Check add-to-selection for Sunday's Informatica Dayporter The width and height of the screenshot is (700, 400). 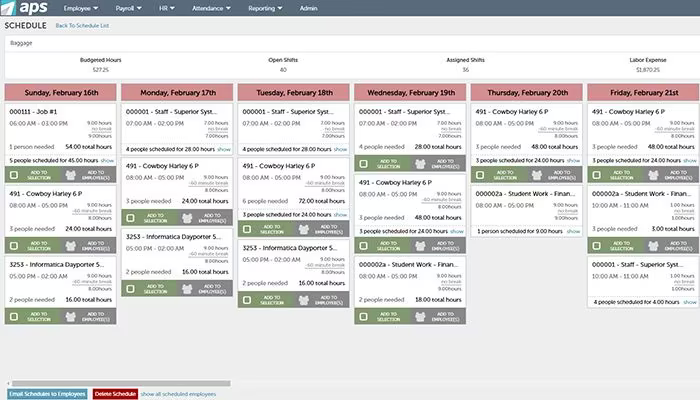[x=14, y=317]
